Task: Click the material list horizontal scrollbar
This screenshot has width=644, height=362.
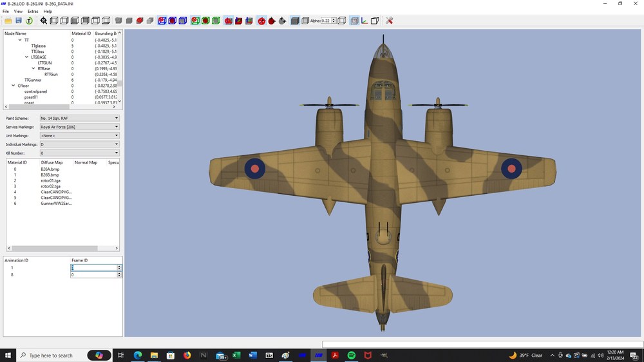Action: [x=54, y=248]
